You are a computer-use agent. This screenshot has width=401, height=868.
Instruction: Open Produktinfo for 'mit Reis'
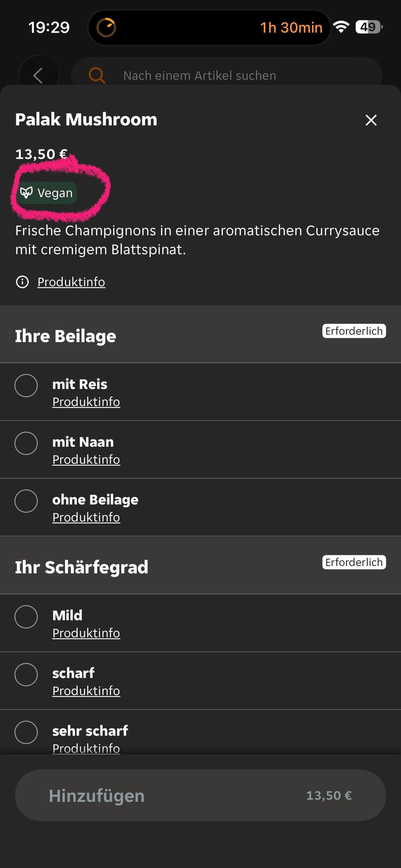point(86,402)
